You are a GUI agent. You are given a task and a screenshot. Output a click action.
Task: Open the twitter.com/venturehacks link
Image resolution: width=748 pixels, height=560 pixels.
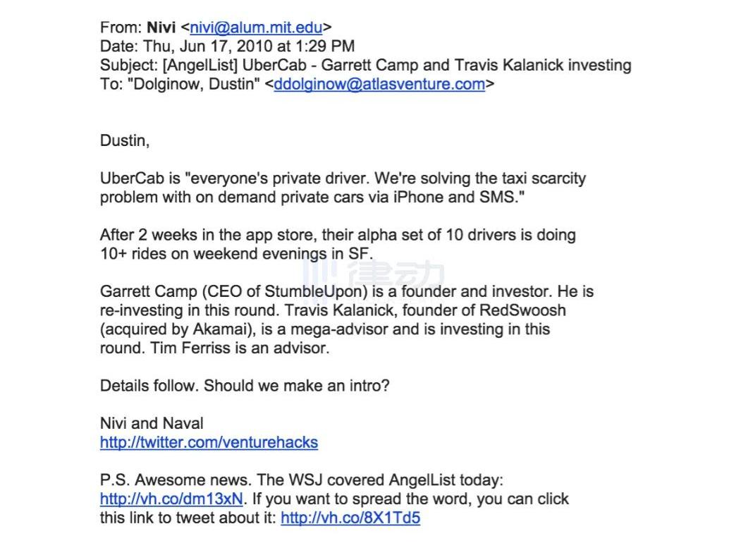point(209,443)
